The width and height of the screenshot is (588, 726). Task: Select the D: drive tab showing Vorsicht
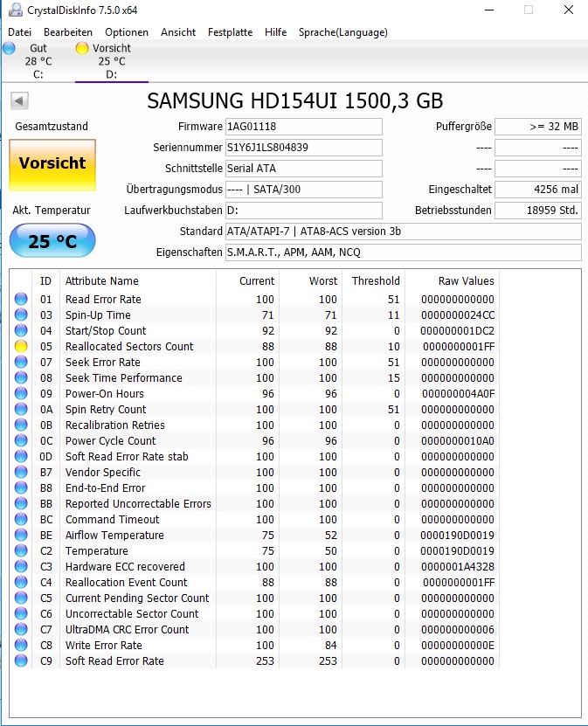pos(112,61)
